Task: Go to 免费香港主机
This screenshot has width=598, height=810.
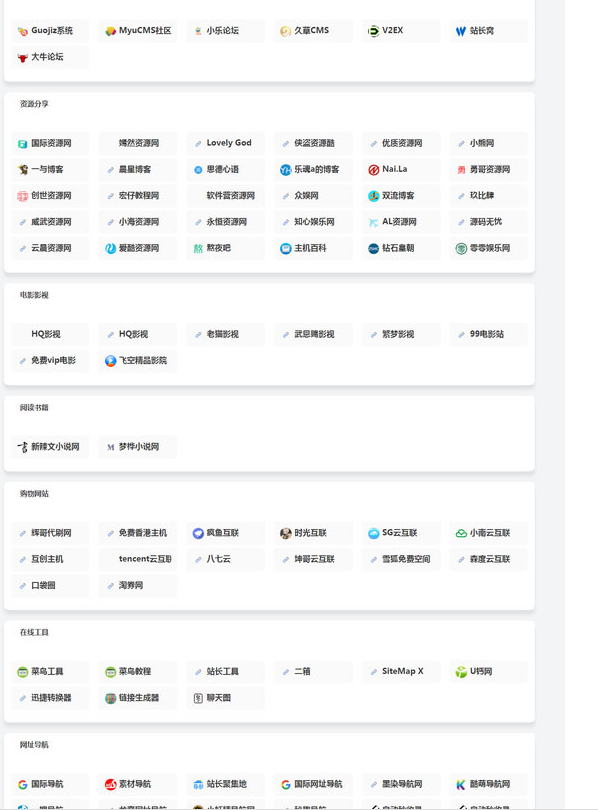Action: [143, 533]
